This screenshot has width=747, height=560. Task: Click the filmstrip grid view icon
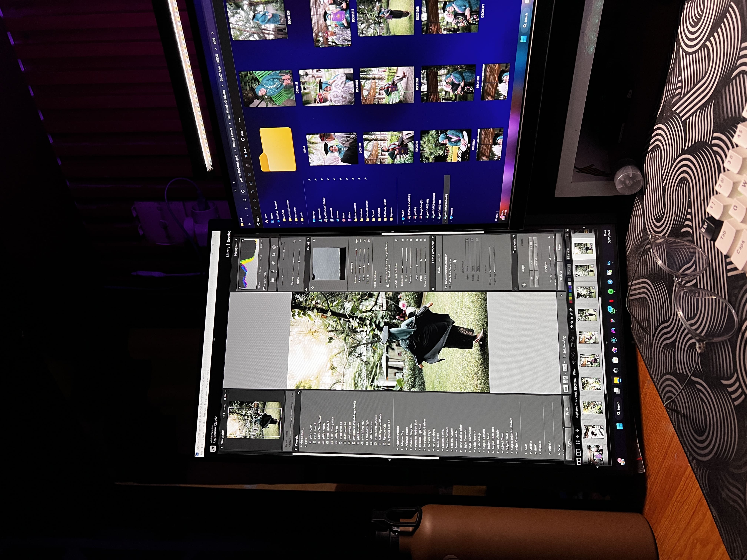pyautogui.click(x=578, y=443)
